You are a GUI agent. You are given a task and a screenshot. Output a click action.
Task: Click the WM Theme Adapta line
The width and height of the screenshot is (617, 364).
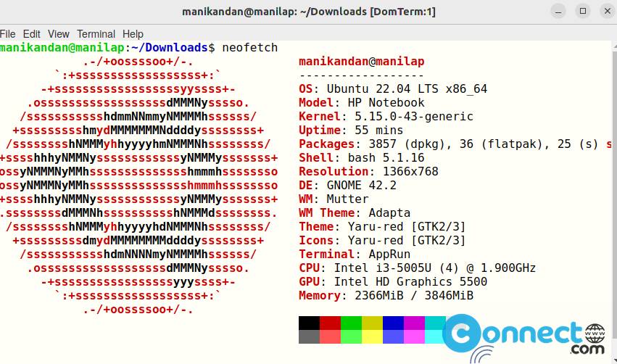click(355, 213)
